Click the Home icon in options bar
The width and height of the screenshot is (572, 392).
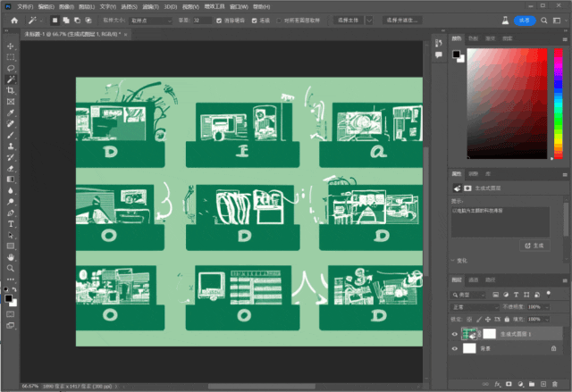point(14,20)
